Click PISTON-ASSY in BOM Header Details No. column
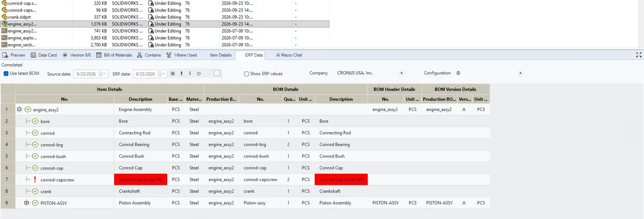 click(385, 203)
